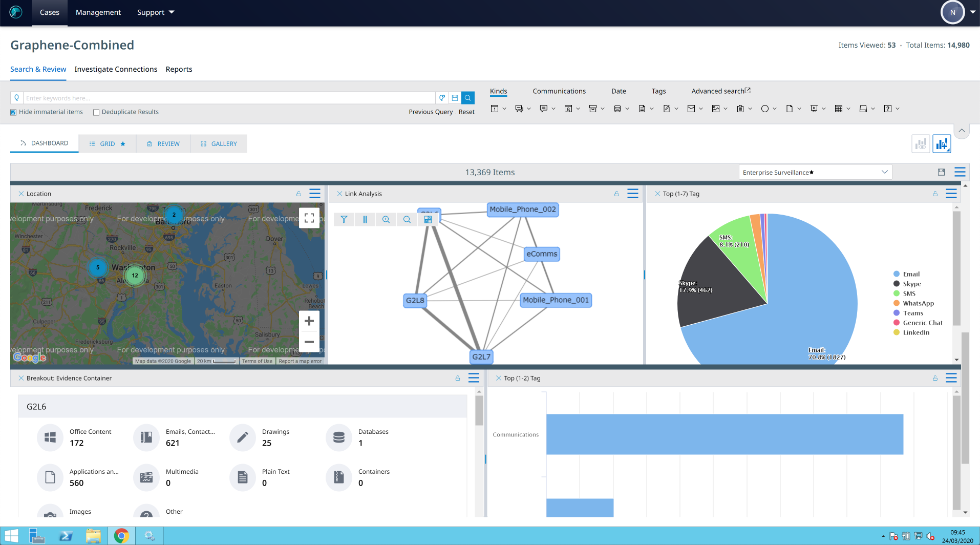Click the magnifier search button beside keyword box
This screenshot has width=980, height=545.
click(x=467, y=98)
